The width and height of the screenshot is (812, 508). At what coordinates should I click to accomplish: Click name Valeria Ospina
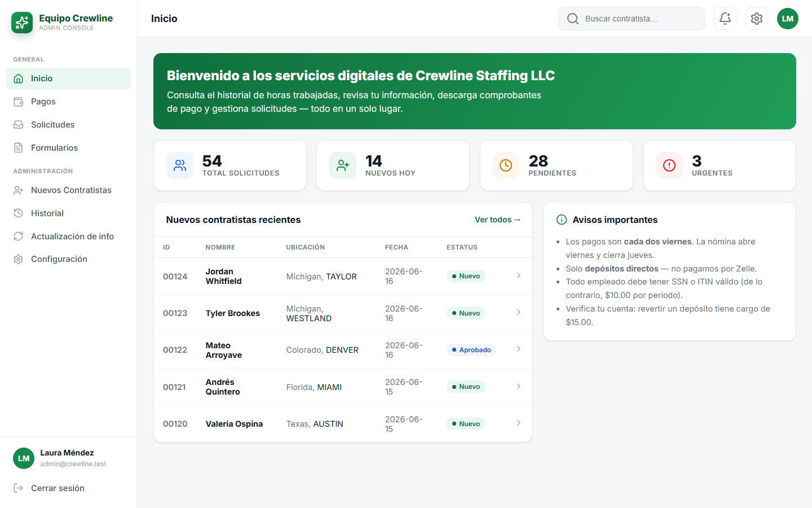point(235,424)
